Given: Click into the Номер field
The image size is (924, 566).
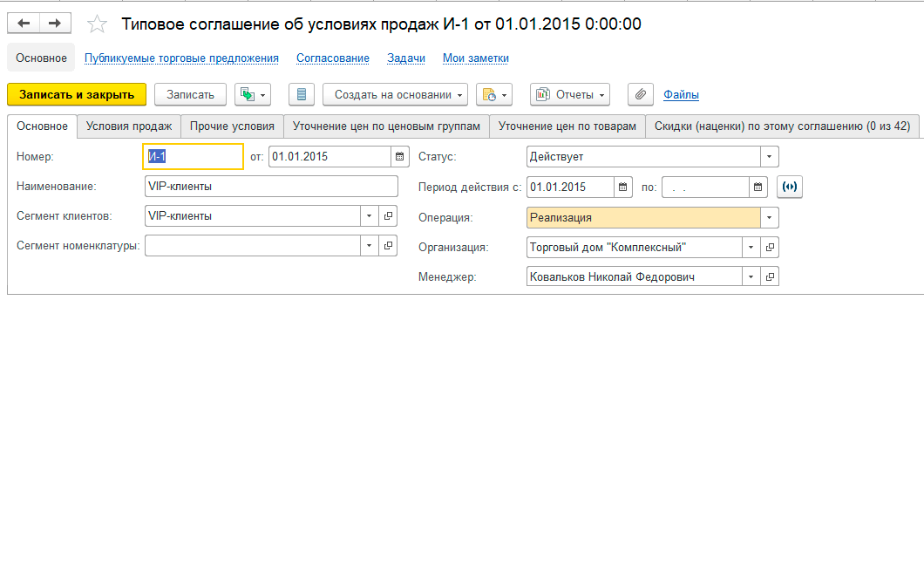Looking at the screenshot, I should tap(194, 157).
